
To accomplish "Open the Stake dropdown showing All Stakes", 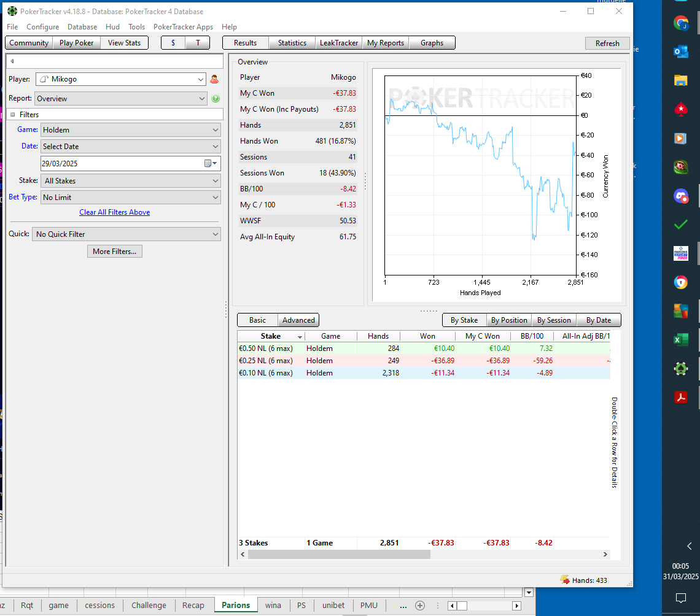I will tap(130, 180).
